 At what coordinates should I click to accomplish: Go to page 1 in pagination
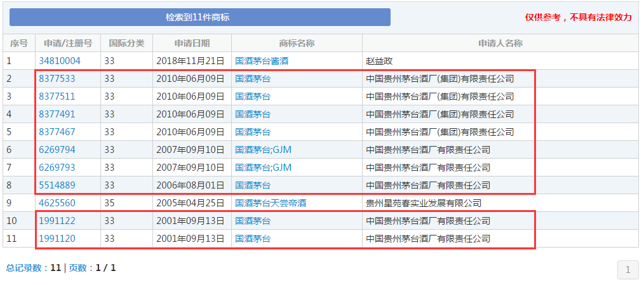[627, 270]
